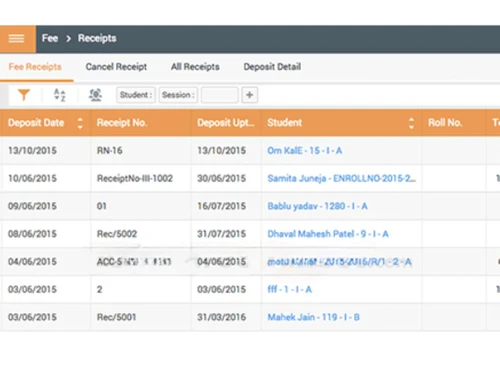Go to Fee in breadcrumb

[50, 38]
